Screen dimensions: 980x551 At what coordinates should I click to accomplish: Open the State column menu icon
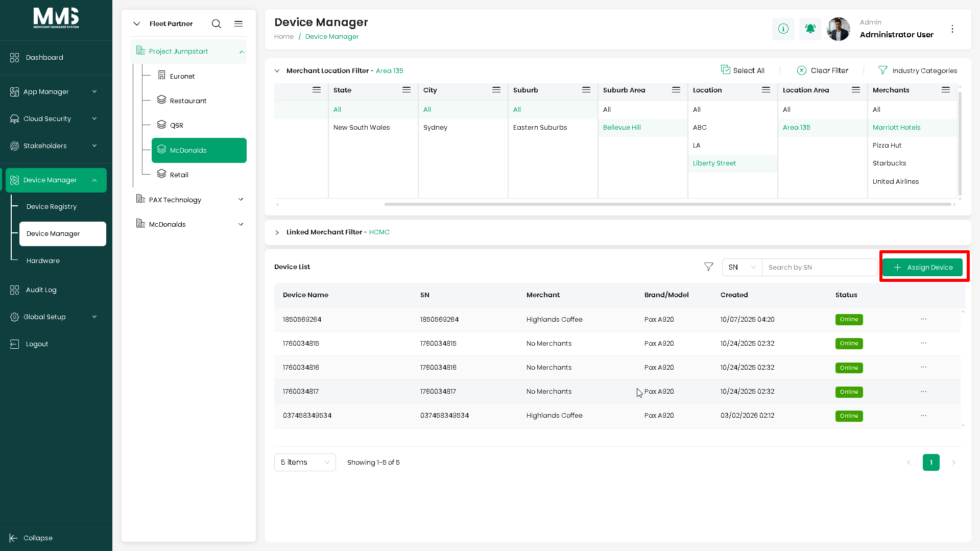(x=407, y=90)
